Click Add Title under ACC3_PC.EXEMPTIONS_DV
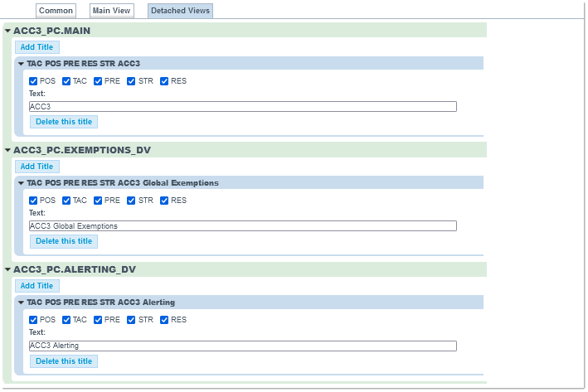This screenshot has height=392, width=588. pyautogui.click(x=36, y=167)
